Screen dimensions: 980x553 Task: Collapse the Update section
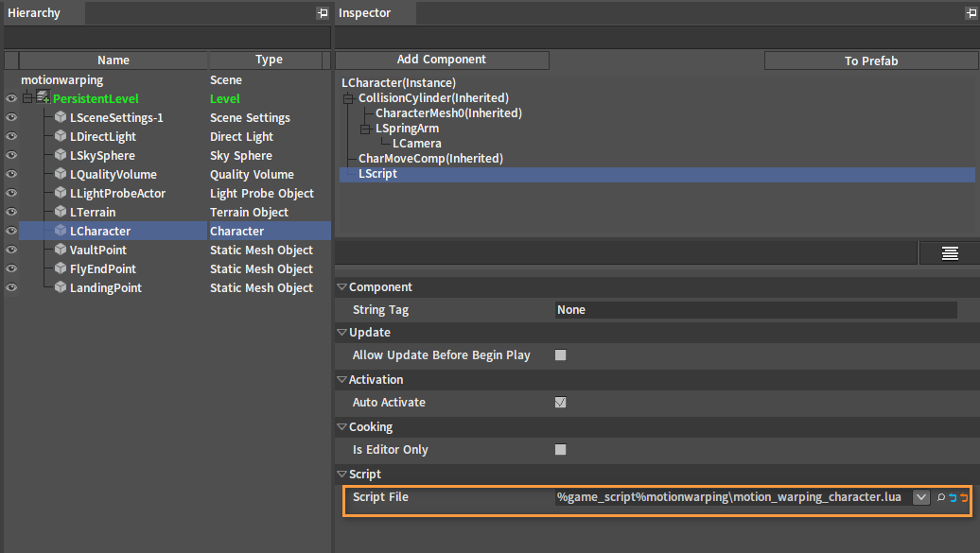point(341,333)
